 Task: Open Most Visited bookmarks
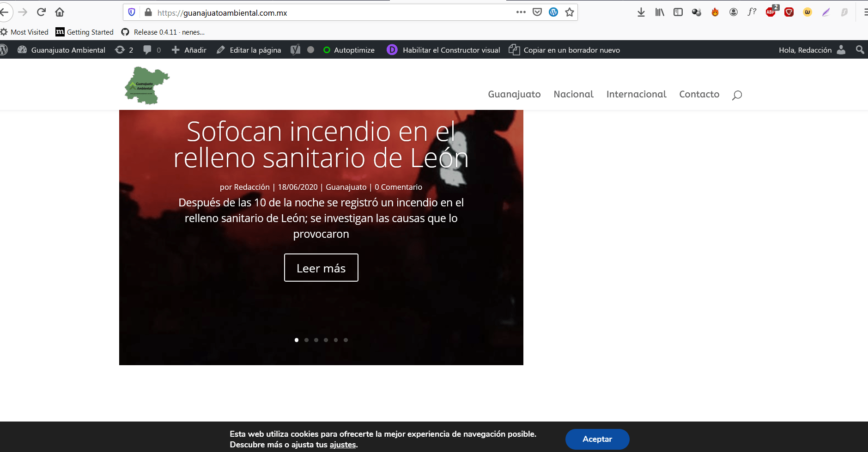pos(25,32)
